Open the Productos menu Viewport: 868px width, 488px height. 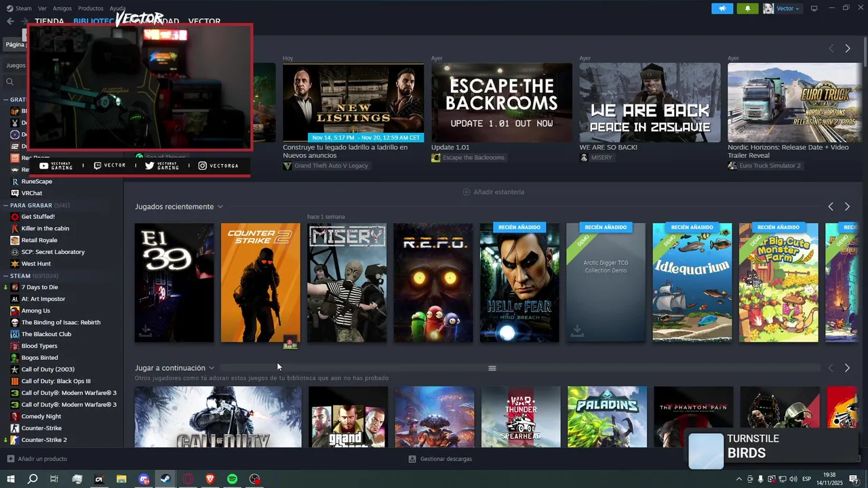point(91,8)
